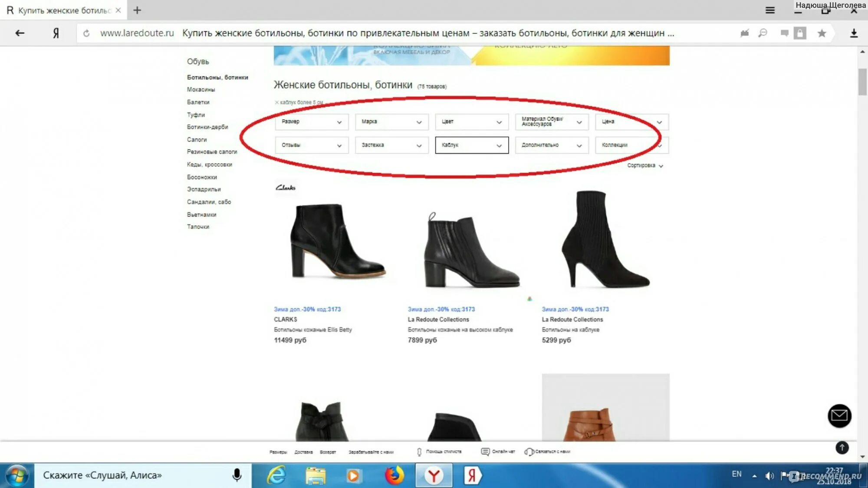Open Firefox from the taskbar
This screenshot has height=488, width=868.
pos(394,475)
